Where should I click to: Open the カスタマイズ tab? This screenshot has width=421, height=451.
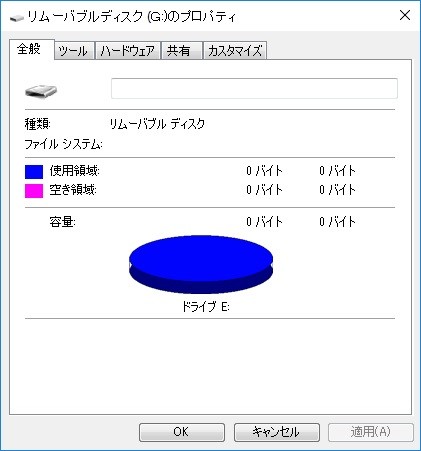pos(235,51)
